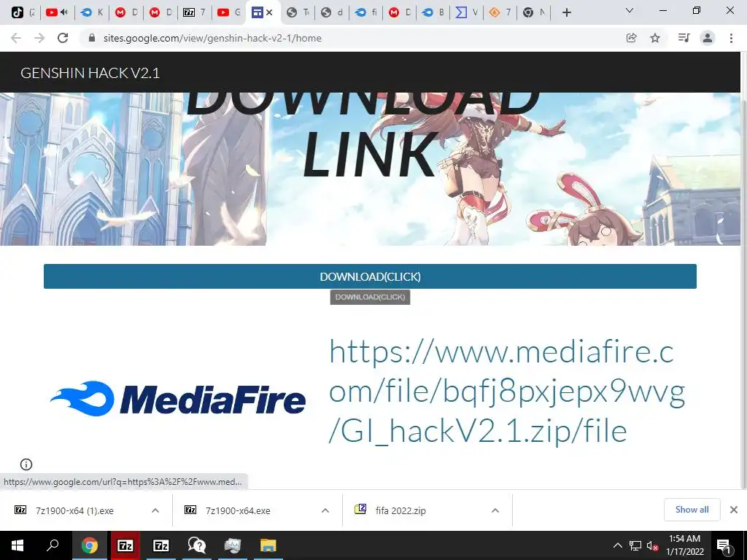Show hidden system tray icons
This screenshot has height=560, width=747.
point(617,545)
